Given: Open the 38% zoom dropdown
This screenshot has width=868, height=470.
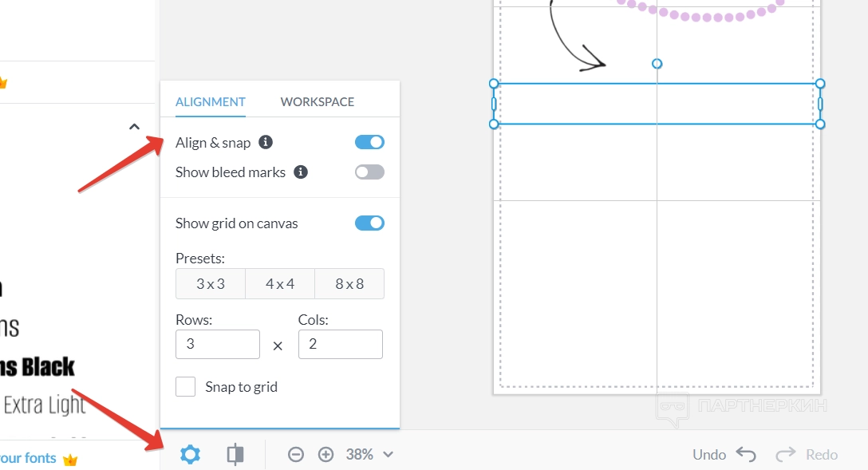Looking at the screenshot, I should pyautogui.click(x=388, y=455).
